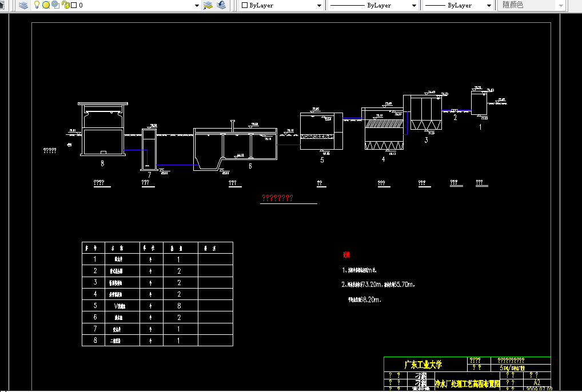This screenshot has width=582, height=392.
Task: Open the ByLayer lineweight dropdown
Action: [489, 6]
